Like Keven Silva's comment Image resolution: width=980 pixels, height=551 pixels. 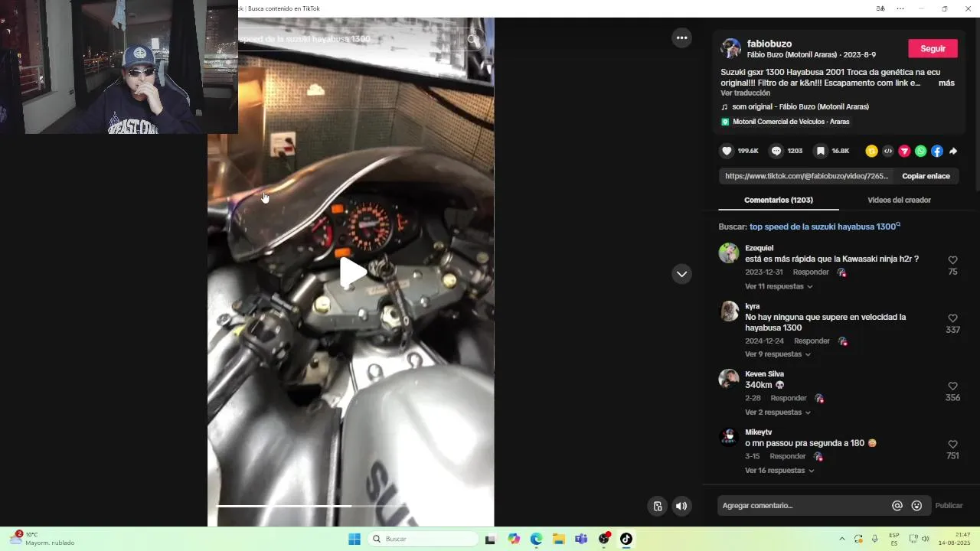952,386
